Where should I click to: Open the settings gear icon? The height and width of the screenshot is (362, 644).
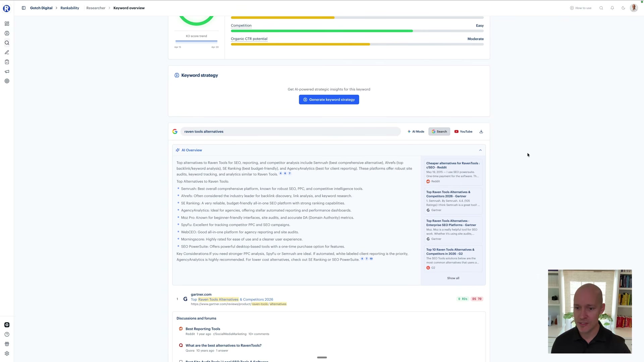click(7, 354)
